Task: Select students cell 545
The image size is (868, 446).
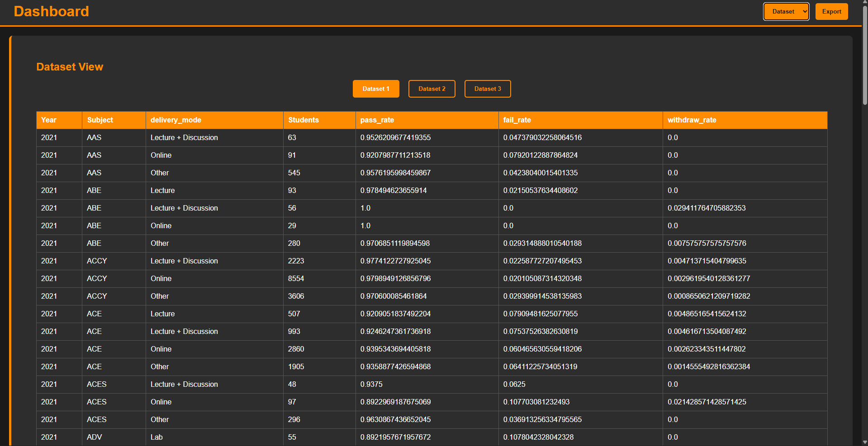Action: pyautogui.click(x=319, y=173)
